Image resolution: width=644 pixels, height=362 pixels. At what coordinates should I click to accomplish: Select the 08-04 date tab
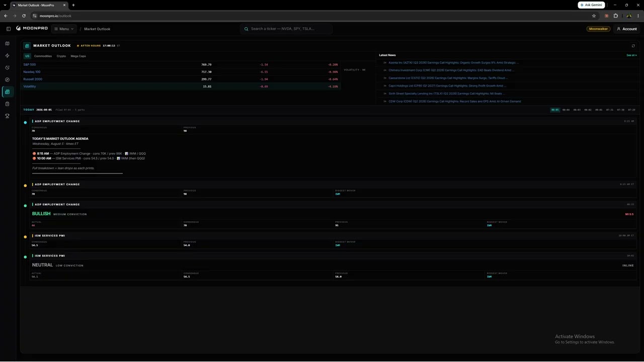(566, 110)
